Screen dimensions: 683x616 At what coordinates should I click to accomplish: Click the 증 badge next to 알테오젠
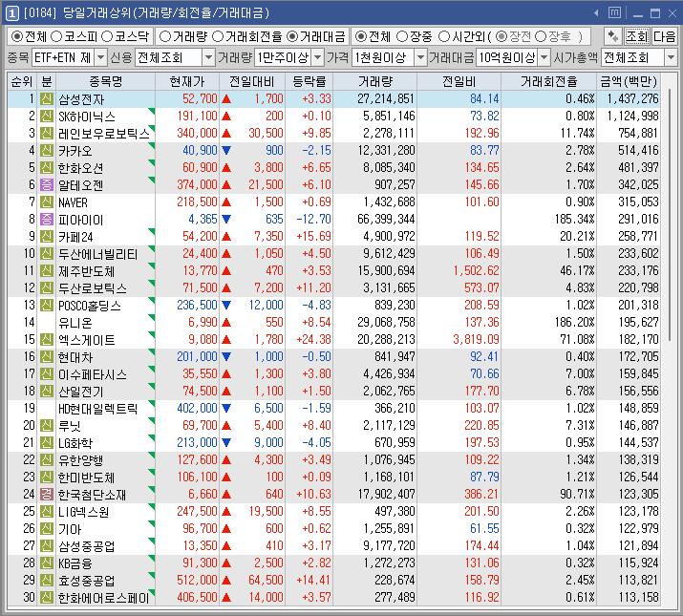coord(47,184)
